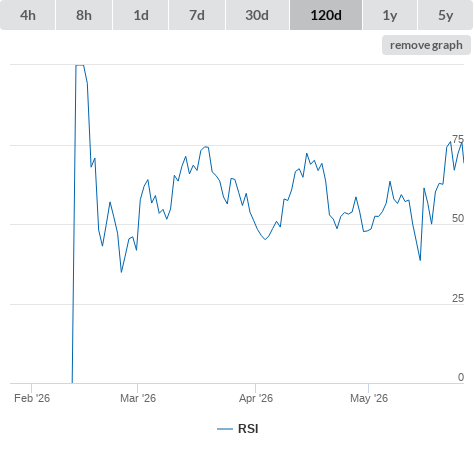Click the Feb '26 axis label

click(x=32, y=398)
